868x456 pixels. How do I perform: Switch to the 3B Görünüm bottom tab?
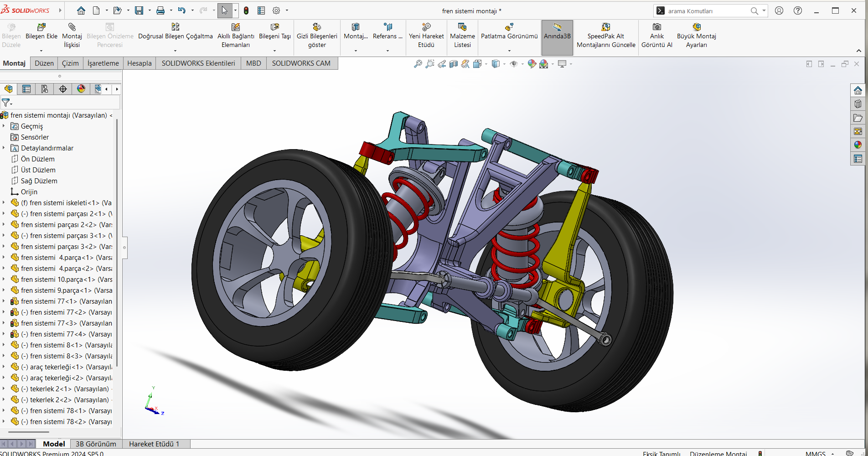pyautogui.click(x=96, y=444)
